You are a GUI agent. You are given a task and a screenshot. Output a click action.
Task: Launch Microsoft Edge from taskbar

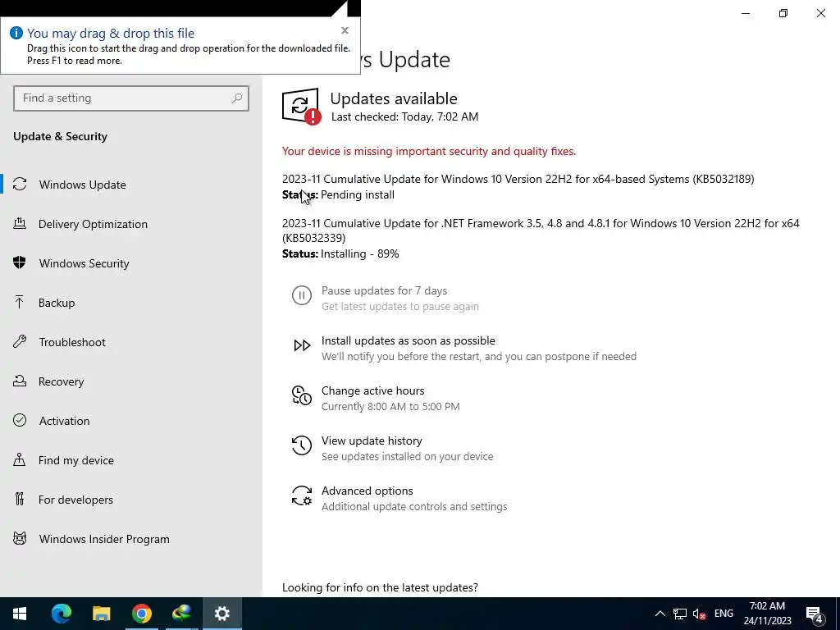61,614
